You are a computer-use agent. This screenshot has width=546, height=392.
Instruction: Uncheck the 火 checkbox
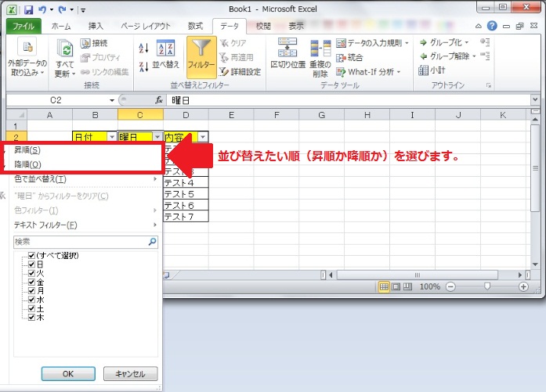click(31, 273)
